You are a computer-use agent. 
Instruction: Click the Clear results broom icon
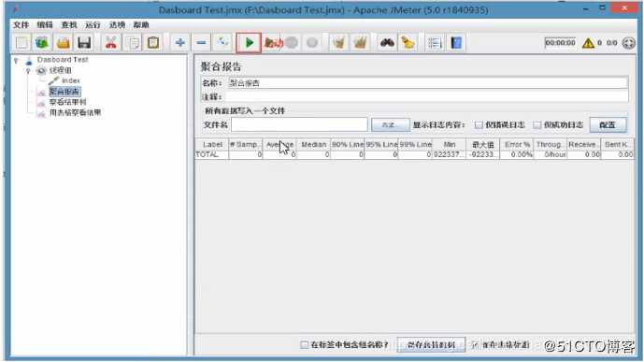339,43
